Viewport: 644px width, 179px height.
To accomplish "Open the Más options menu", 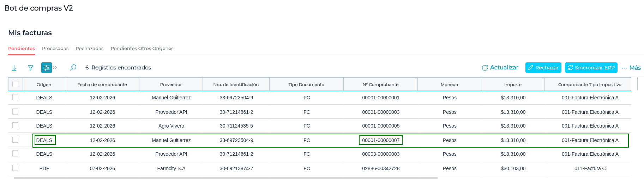I will click(x=631, y=68).
